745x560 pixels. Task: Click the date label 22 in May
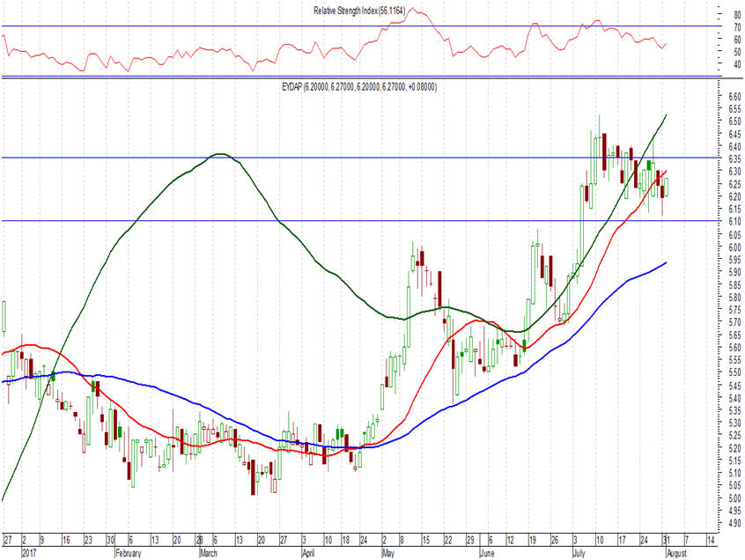click(448, 540)
